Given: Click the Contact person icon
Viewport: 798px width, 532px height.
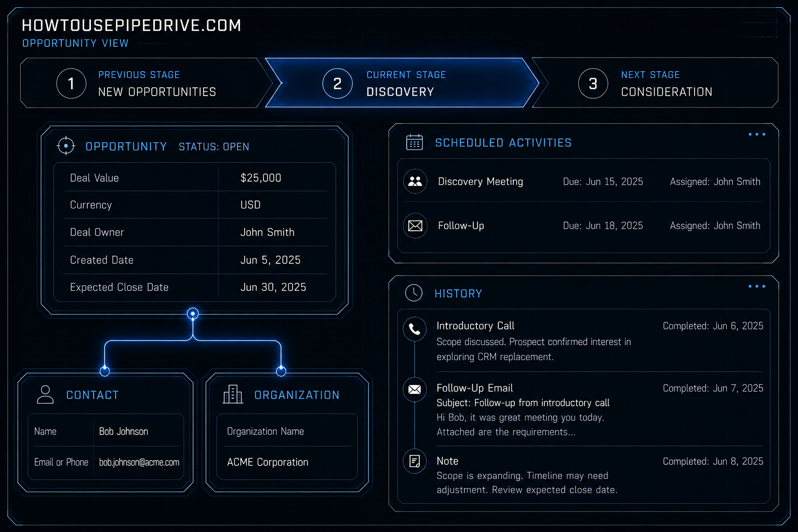Looking at the screenshot, I should (x=45, y=394).
